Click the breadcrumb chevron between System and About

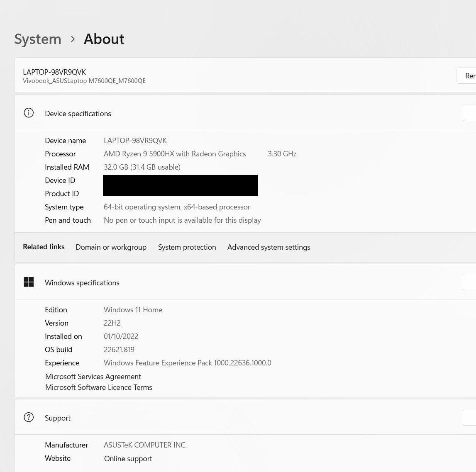point(73,39)
